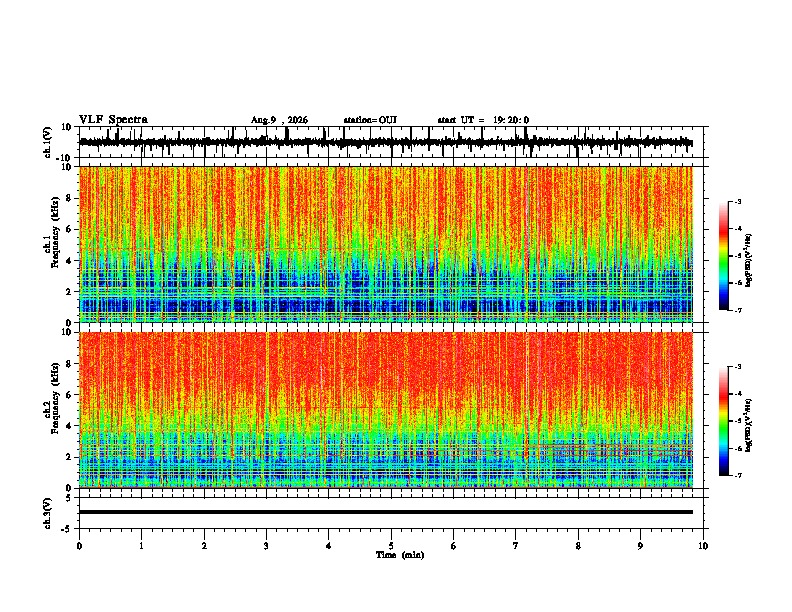Click inside the ch.1 spectrogram plot
Screen dimensions: 792x612
coord(386,244)
